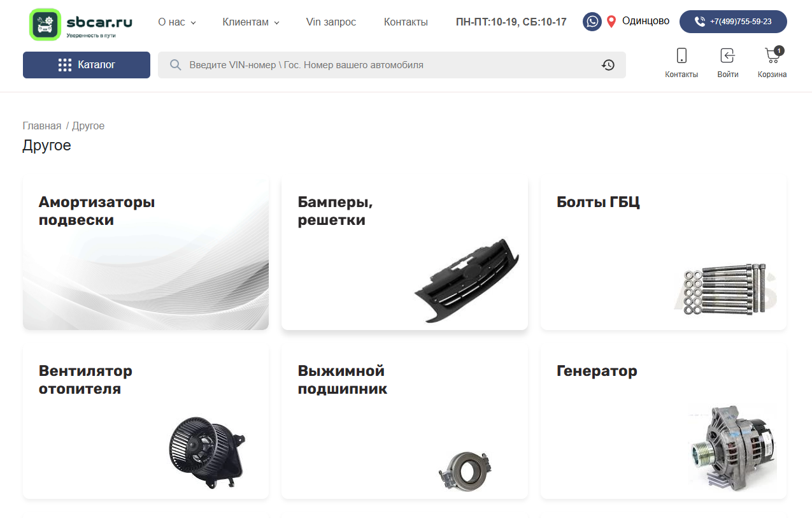The height and width of the screenshot is (518, 812).
Task: Open the Контакты phone icon
Action: click(681, 55)
